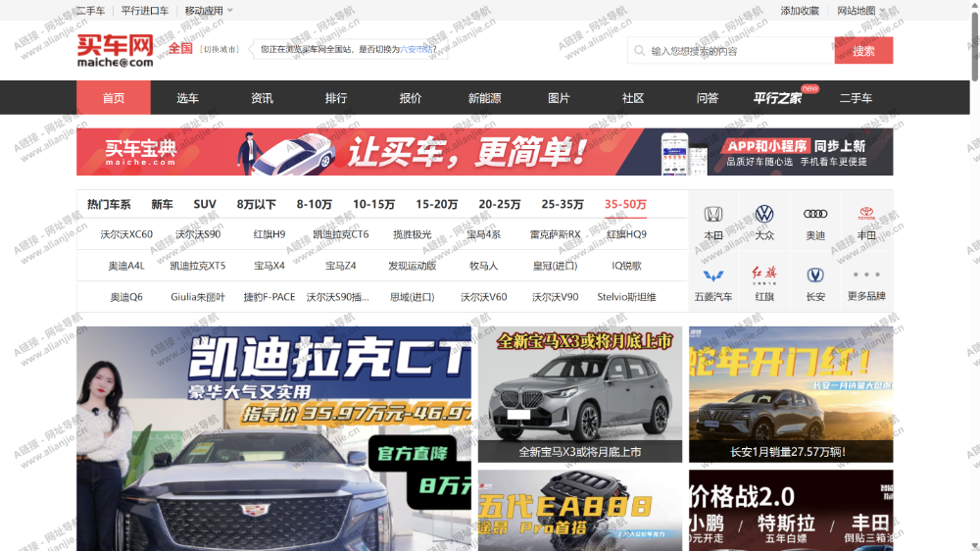
Task: Click the Toyota brand logo
Action: 866,214
